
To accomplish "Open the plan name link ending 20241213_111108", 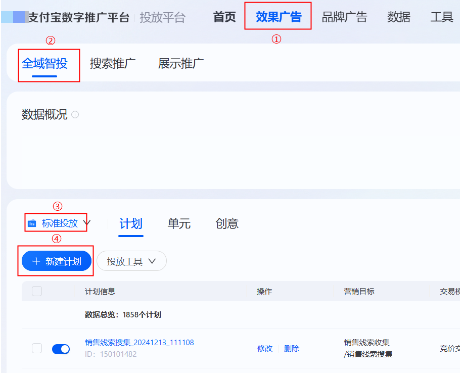I will pos(139,342).
